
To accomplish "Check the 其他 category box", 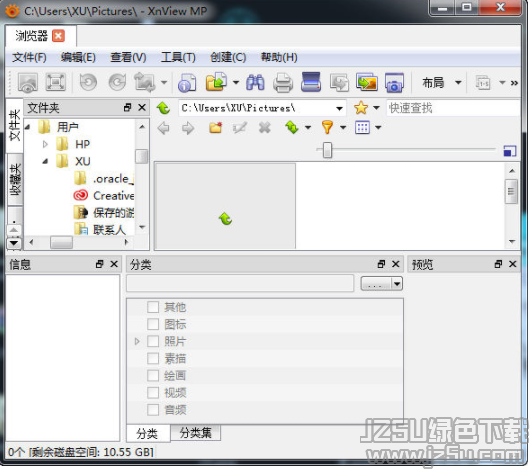I will pos(153,307).
